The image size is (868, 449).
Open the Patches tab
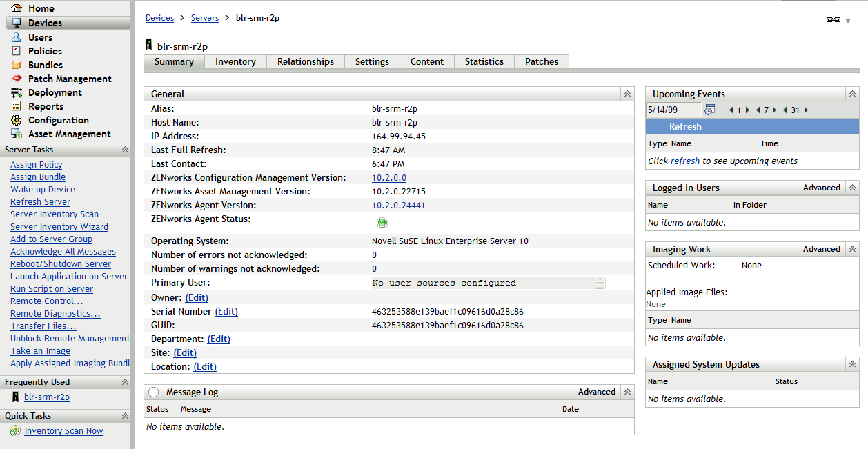(542, 61)
